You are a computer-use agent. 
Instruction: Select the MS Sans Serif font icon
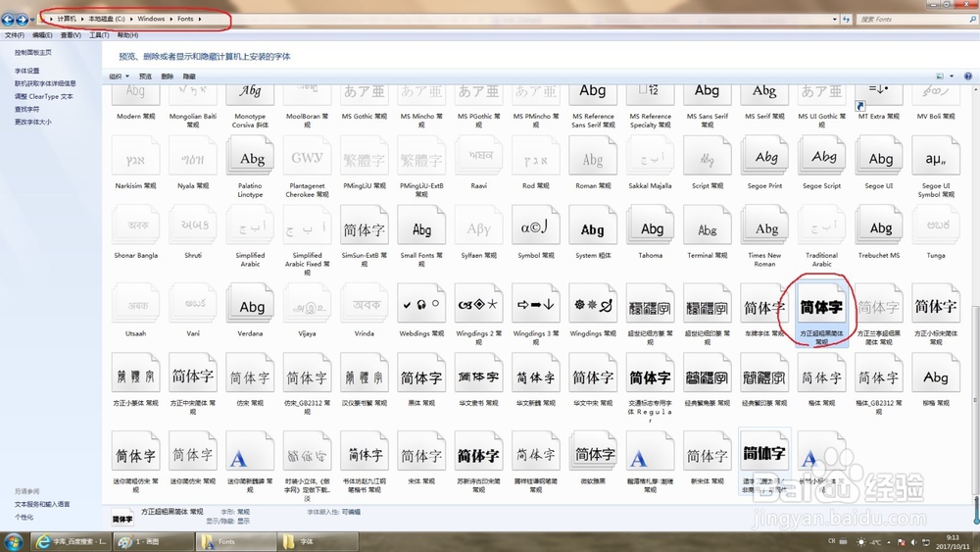pos(707,95)
